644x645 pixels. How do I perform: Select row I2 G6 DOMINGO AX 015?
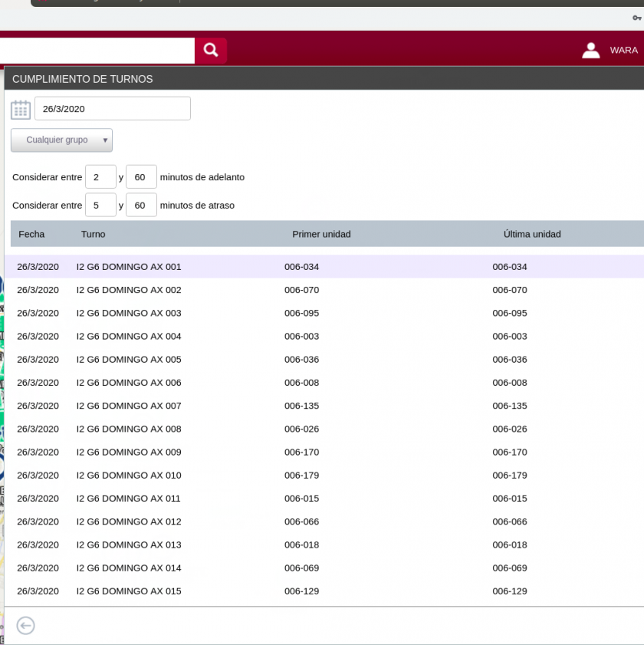click(x=129, y=591)
